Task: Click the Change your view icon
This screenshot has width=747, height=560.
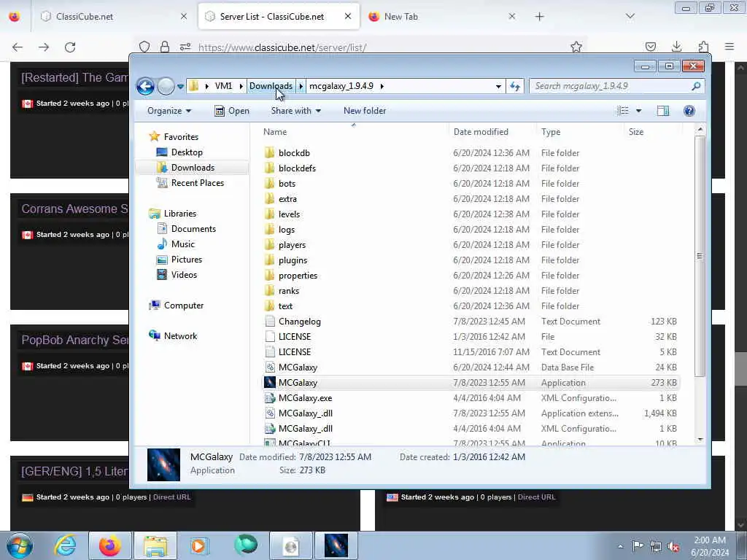Action: coord(623,111)
